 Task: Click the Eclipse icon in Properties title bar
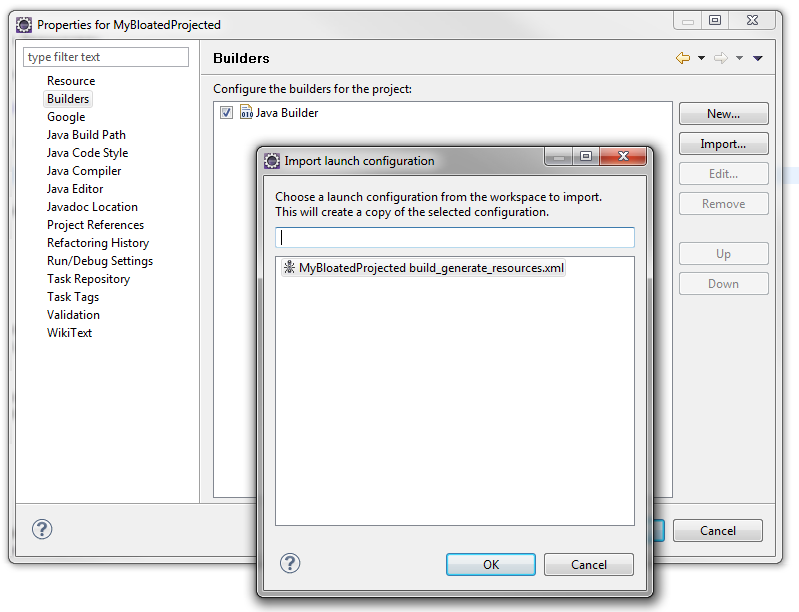pos(24,24)
